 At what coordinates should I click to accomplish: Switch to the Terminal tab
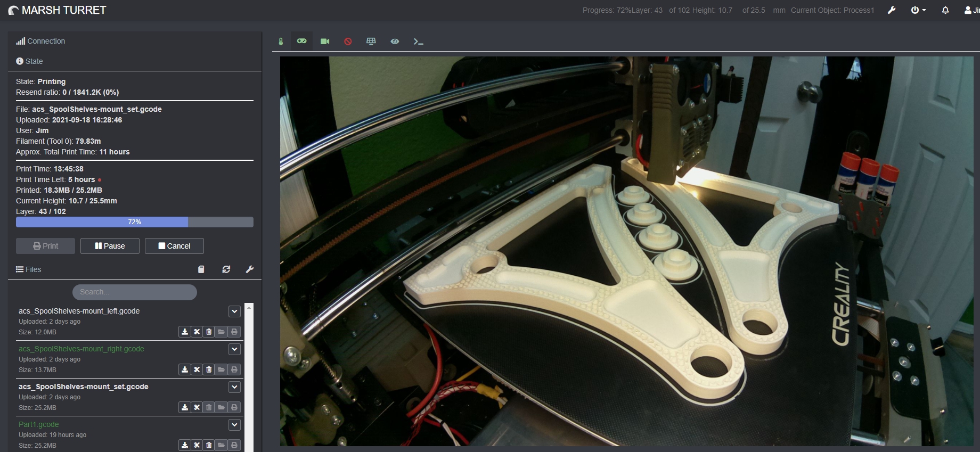[x=418, y=42]
